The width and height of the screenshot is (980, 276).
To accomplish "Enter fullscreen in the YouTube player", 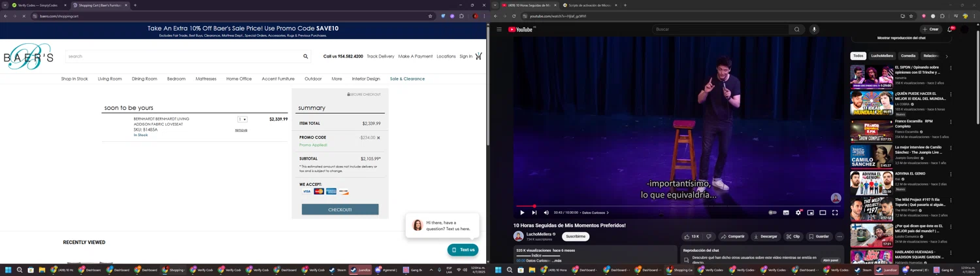I will pos(835,213).
